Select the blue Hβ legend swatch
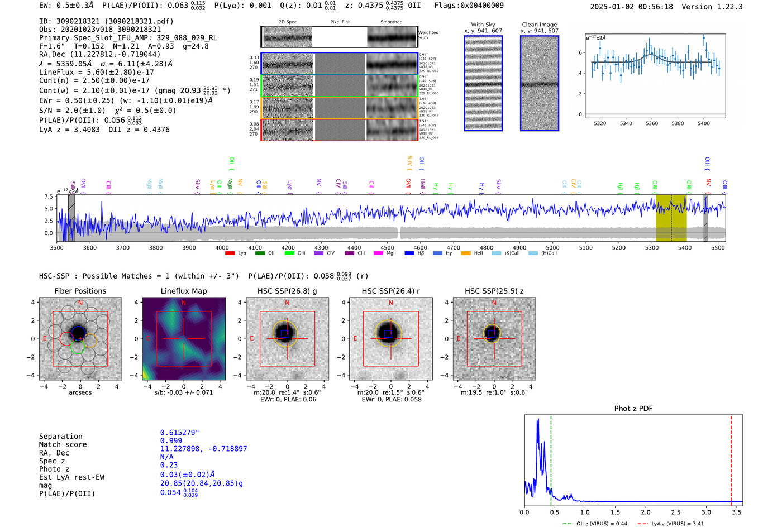The height and width of the screenshot is (532, 782). [x=409, y=253]
